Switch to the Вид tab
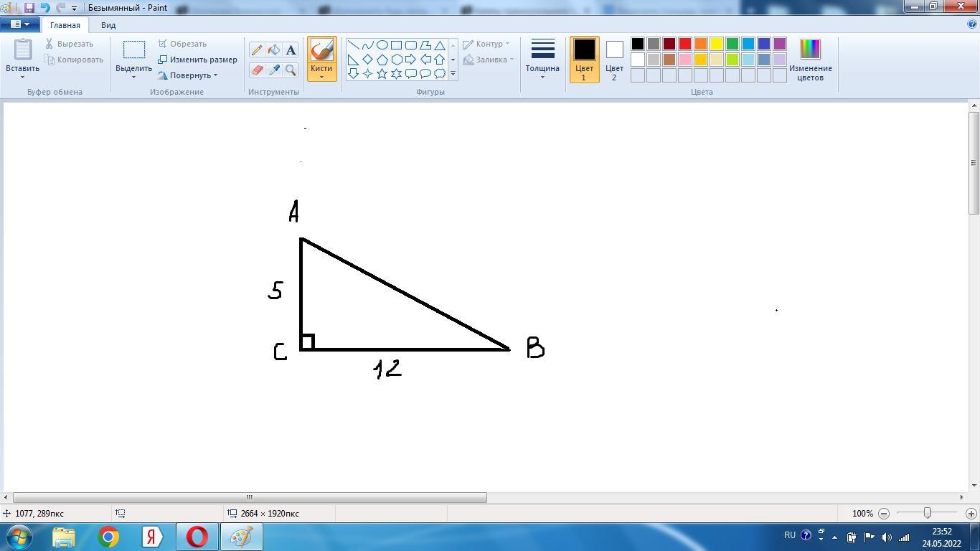This screenshot has height=551, width=980. tap(108, 25)
